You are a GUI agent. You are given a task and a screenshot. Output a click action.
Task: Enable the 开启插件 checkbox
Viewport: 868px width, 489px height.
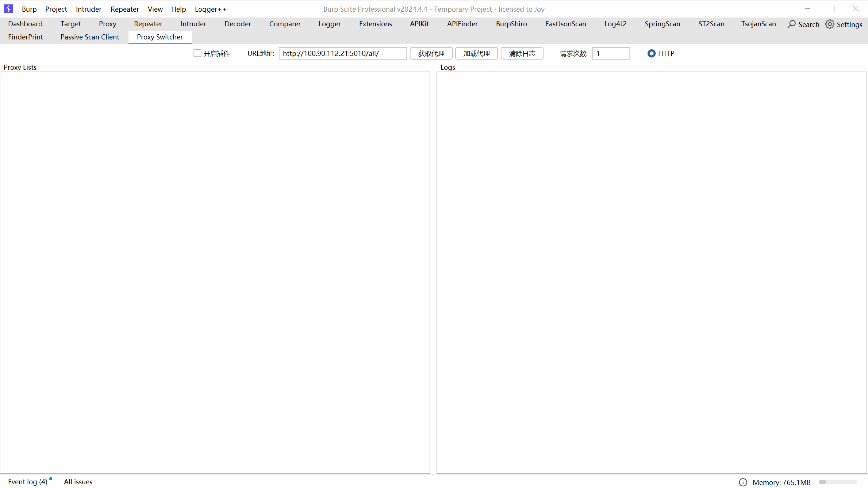tap(197, 53)
